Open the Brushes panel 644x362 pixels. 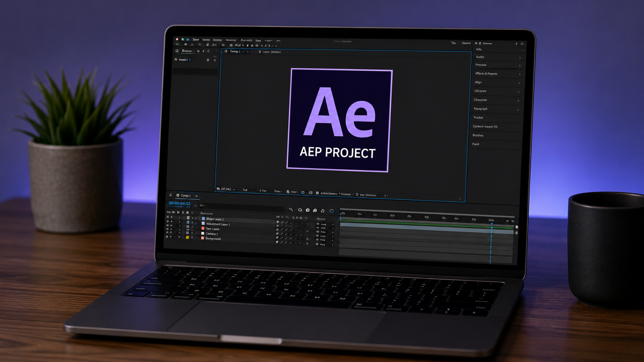(478, 135)
